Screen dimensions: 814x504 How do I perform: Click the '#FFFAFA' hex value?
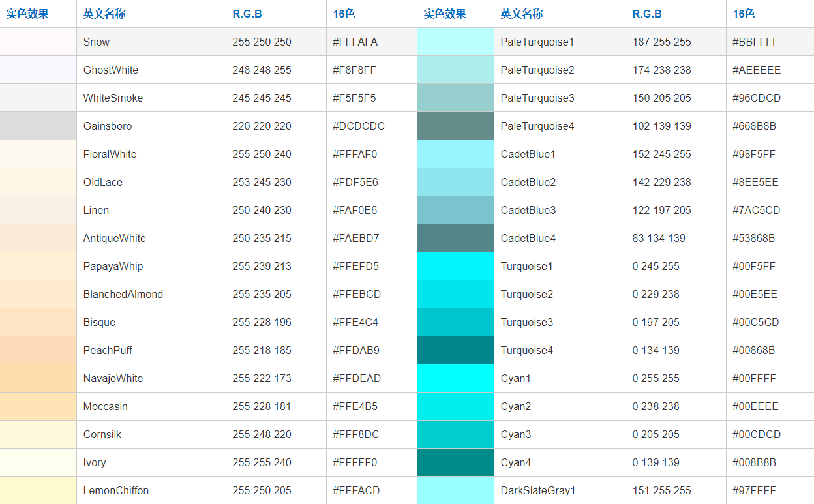coord(355,42)
